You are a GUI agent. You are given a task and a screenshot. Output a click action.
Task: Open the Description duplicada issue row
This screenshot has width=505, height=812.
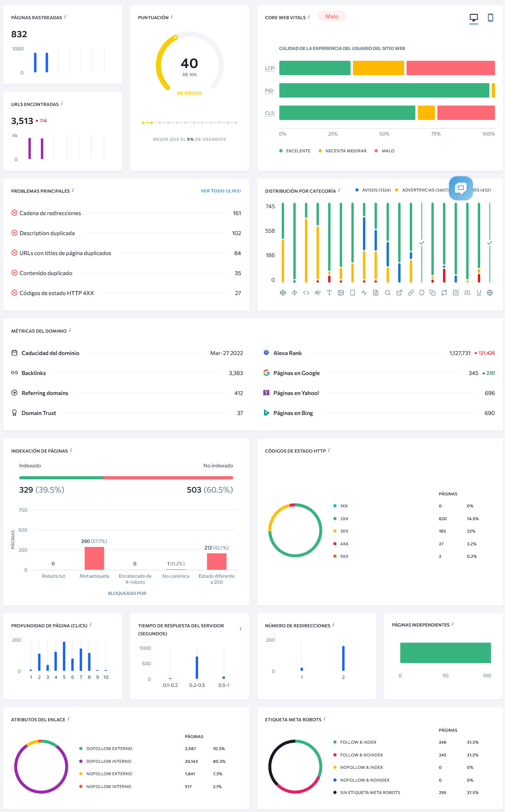[47, 233]
